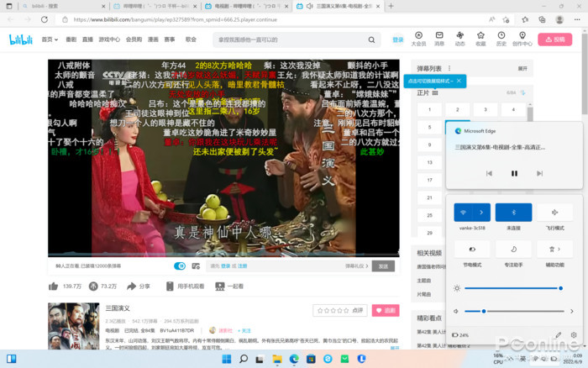Switch episode list grid style icon

[435, 92]
